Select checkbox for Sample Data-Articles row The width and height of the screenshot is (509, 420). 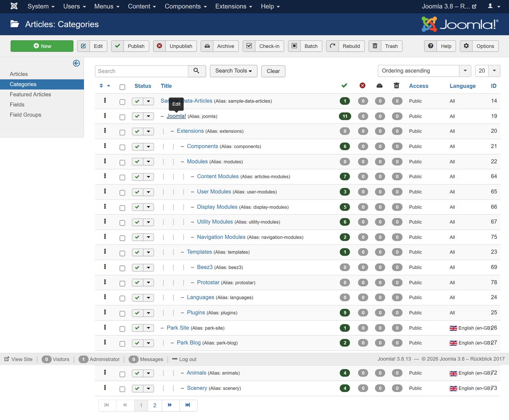[x=122, y=102]
